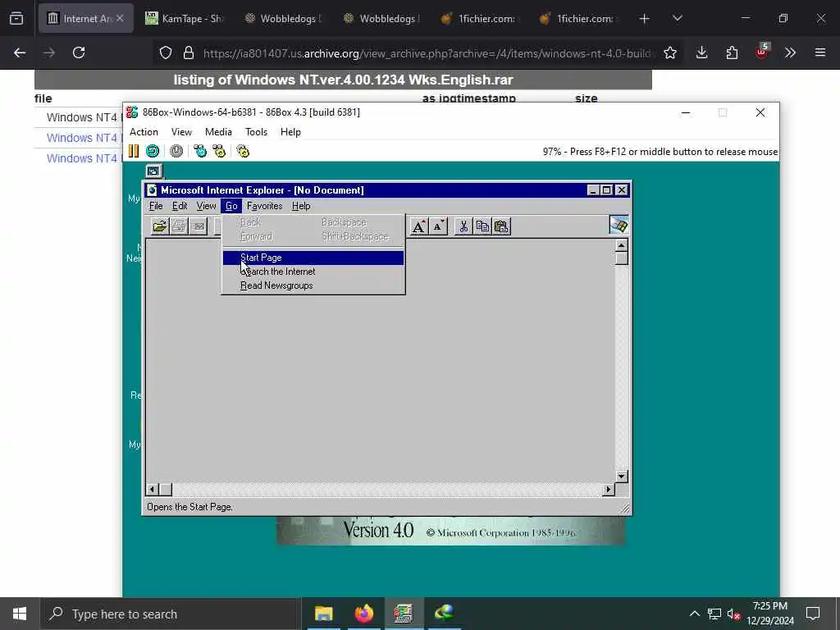Pause emulation in the 86Box toolbar

[x=134, y=152]
